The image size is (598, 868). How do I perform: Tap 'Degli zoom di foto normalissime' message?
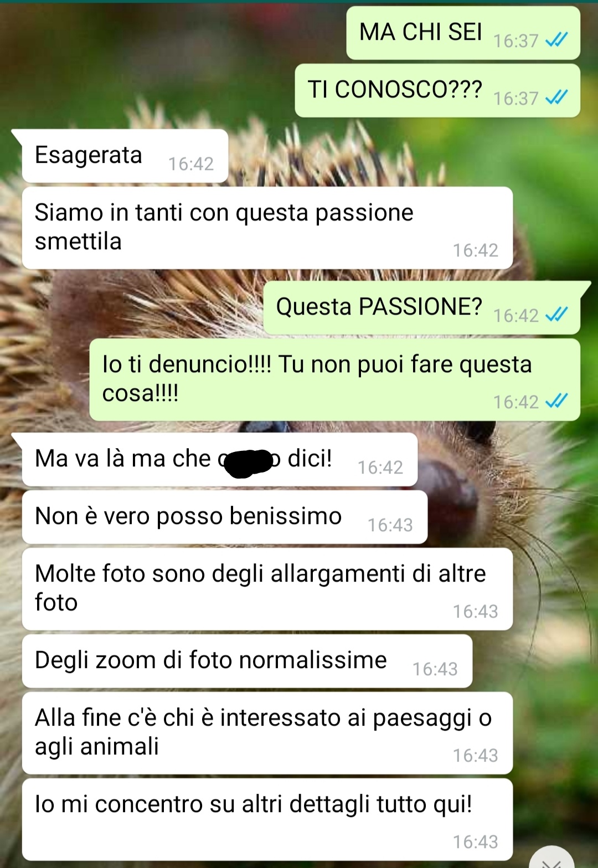click(248, 661)
